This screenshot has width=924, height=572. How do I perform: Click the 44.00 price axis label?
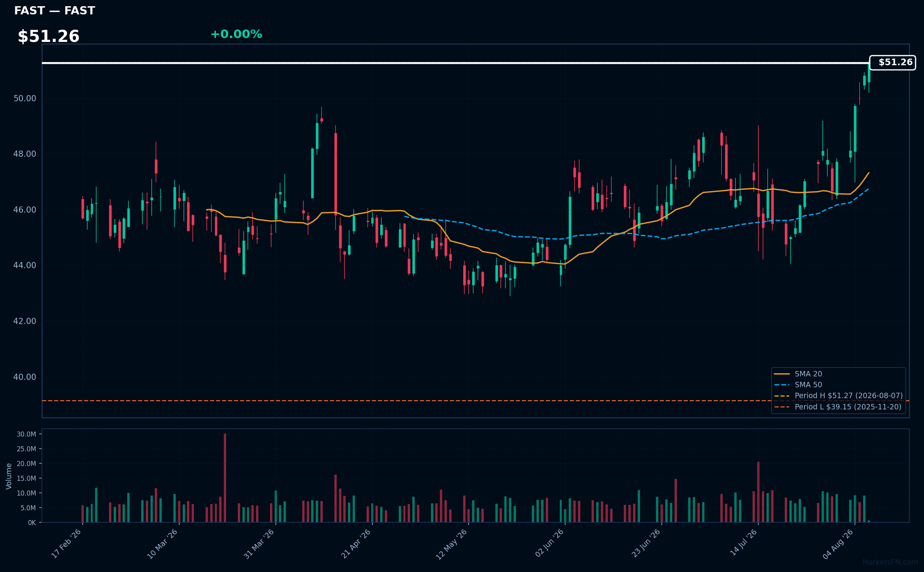pyautogui.click(x=25, y=265)
